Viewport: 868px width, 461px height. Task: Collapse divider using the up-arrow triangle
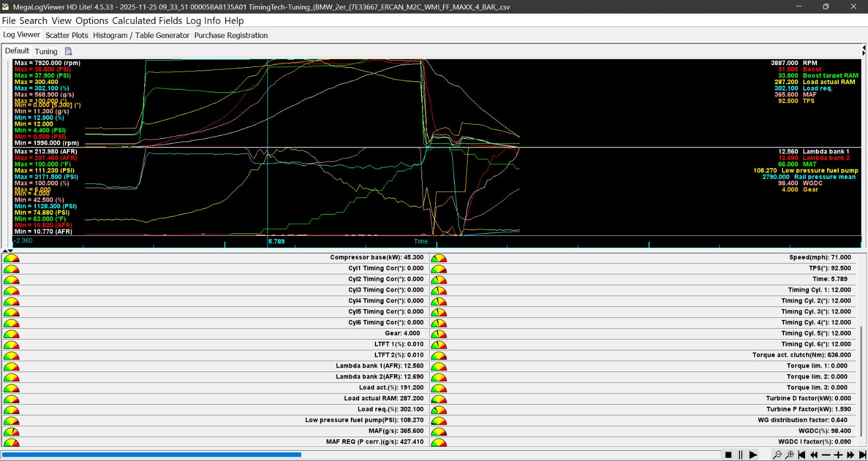pyautogui.click(x=5, y=251)
